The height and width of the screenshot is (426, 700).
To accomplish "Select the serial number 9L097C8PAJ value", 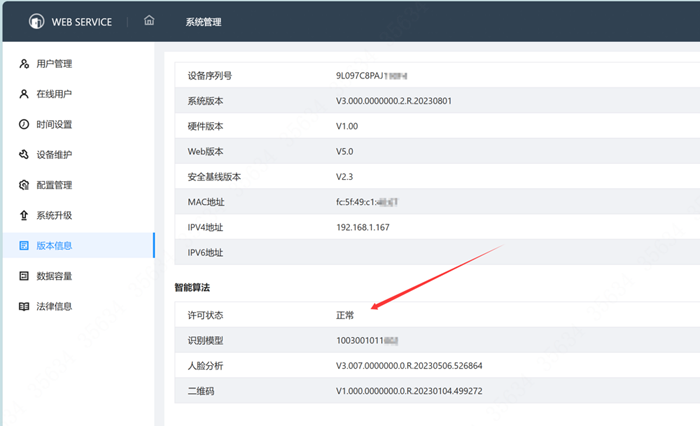I will click(371, 76).
